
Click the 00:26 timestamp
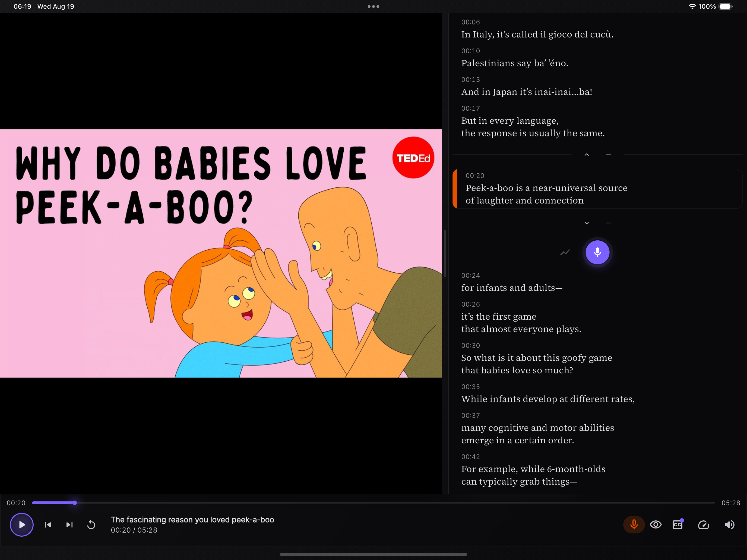(470, 304)
